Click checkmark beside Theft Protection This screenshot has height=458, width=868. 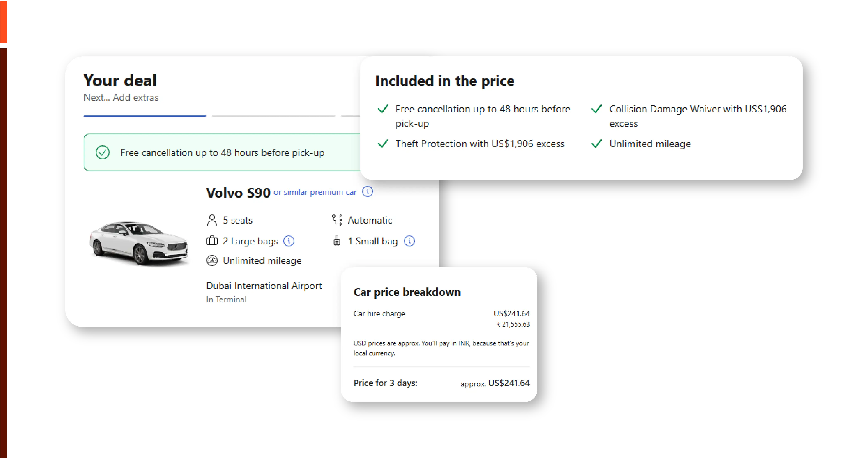pyautogui.click(x=383, y=144)
